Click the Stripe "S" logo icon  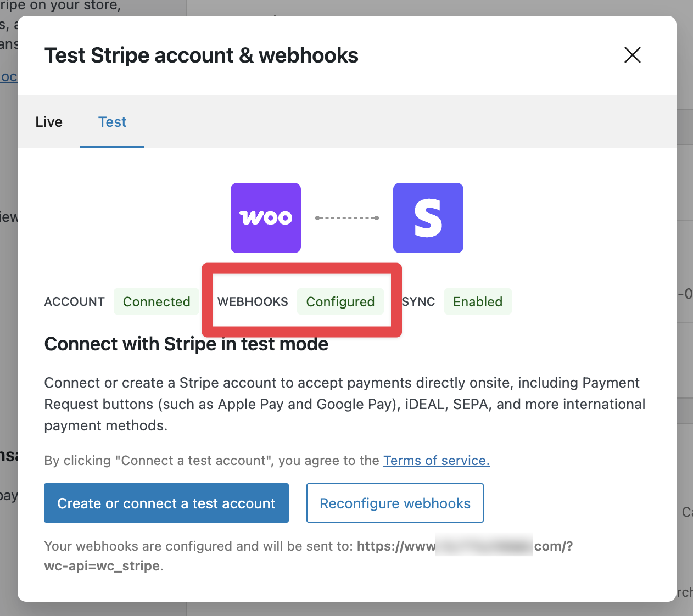(x=428, y=218)
